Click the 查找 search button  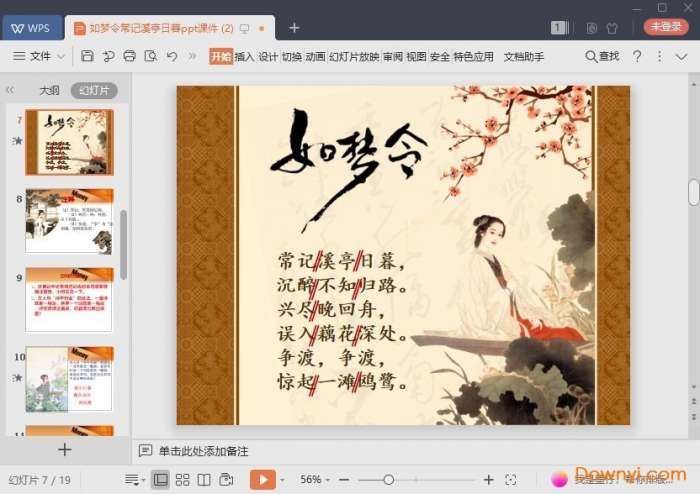[602, 56]
